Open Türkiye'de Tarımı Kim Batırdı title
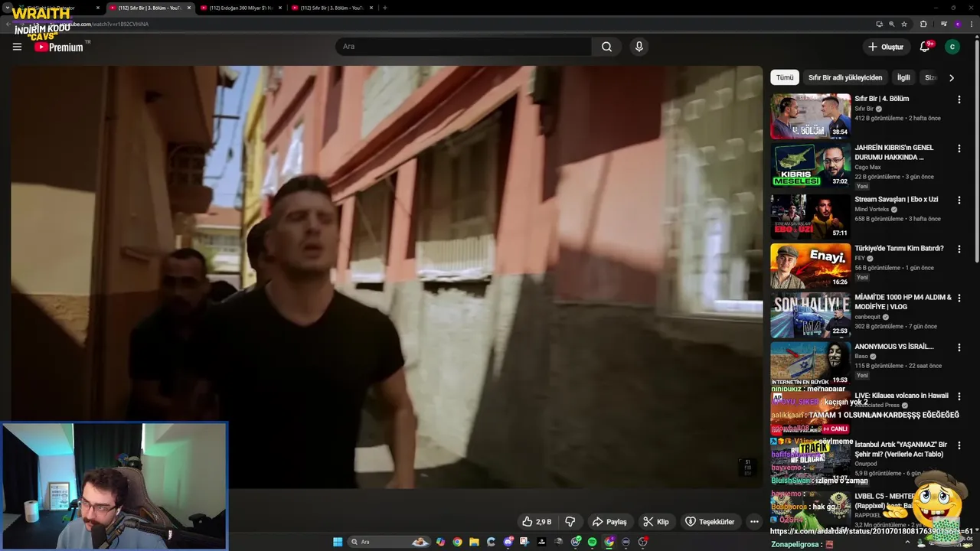980x551 pixels. pyautogui.click(x=899, y=249)
